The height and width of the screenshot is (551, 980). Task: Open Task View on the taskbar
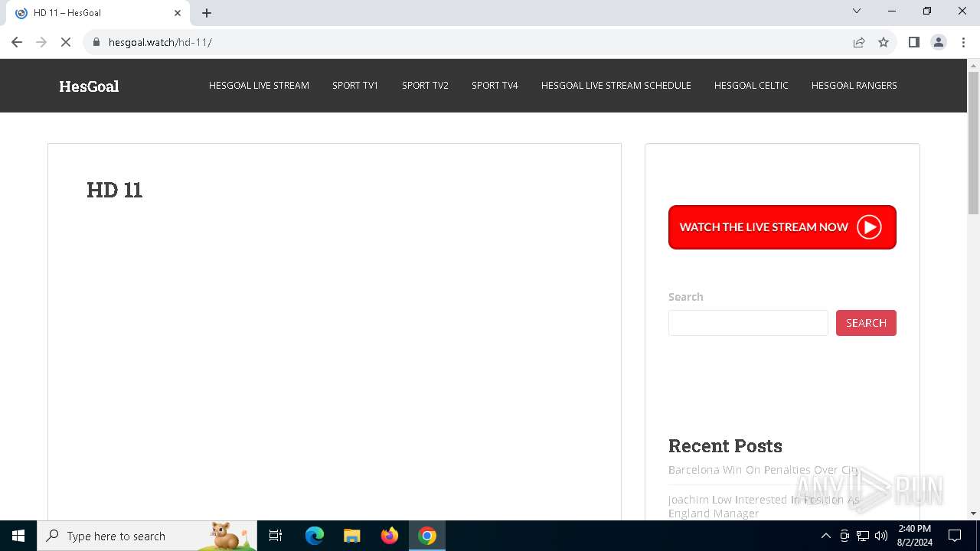pos(276,536)
